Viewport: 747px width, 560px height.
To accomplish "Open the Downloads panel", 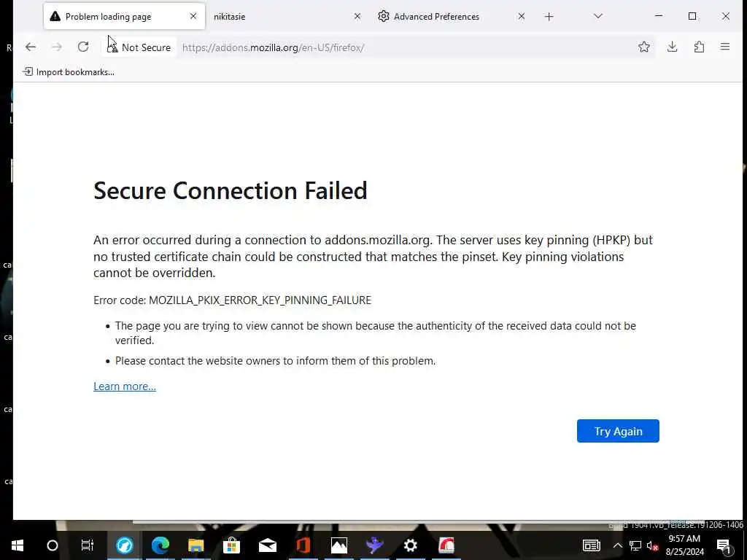I will pyautogui.click(x=672, y=47).
